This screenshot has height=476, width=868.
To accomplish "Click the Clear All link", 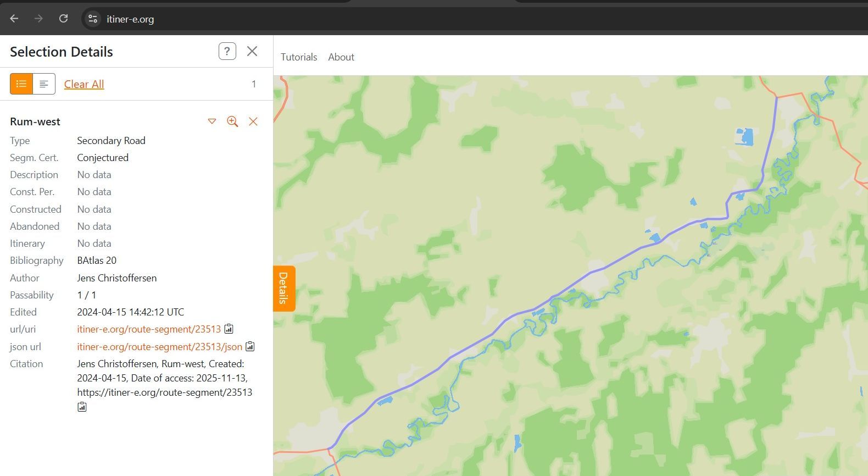I will click(84, 84).
